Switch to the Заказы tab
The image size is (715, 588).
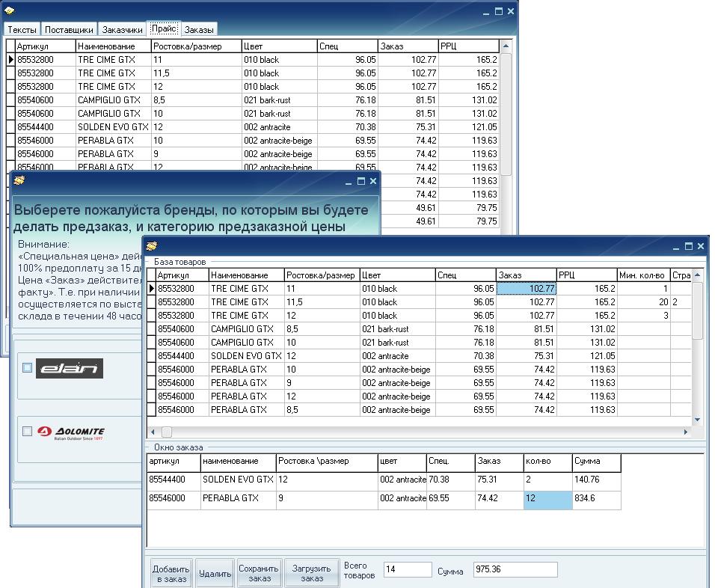(x=199, y=29)
